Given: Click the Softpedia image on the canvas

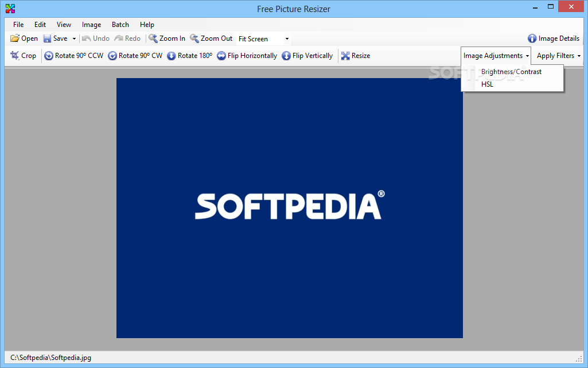Looking at the screenshot, I should (x=290, y=208).
